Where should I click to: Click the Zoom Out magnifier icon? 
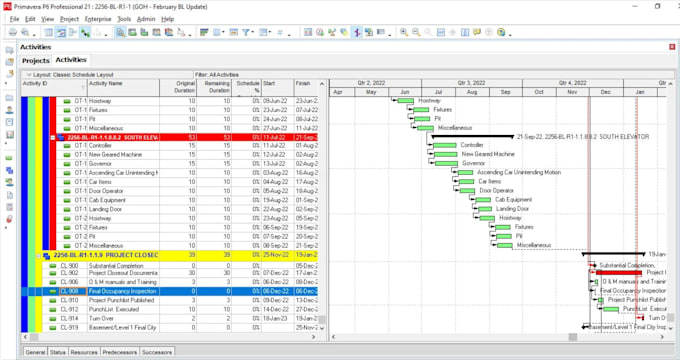pos(416,33)
